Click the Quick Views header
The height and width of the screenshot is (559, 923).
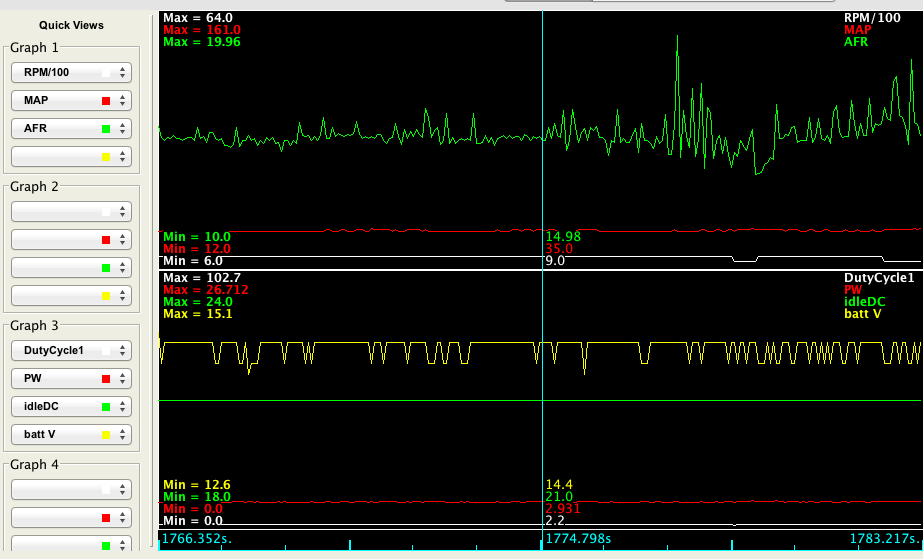pyautogui.click(x=71, y=25)
